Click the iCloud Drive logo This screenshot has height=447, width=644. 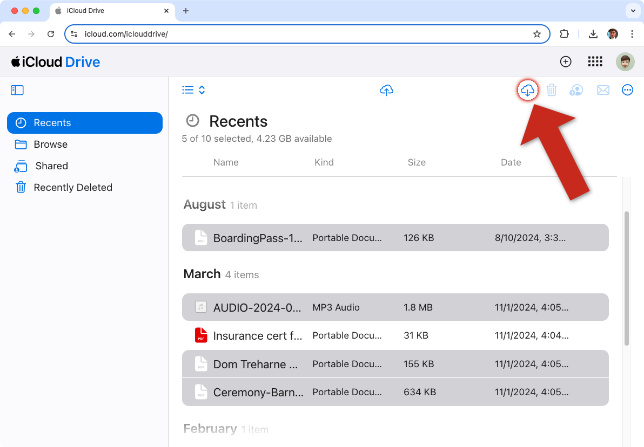[56, 62]
